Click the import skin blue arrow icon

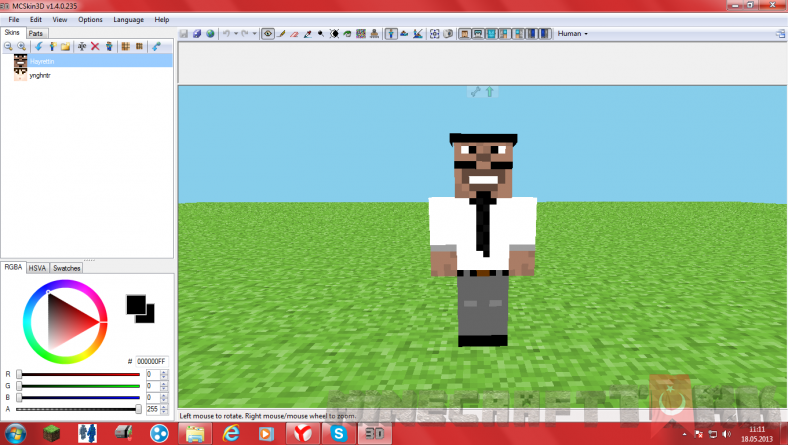39,46
